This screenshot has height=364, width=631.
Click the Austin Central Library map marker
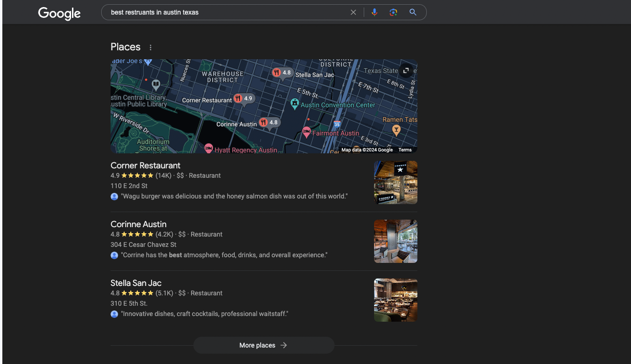click(x=156, y=85)
